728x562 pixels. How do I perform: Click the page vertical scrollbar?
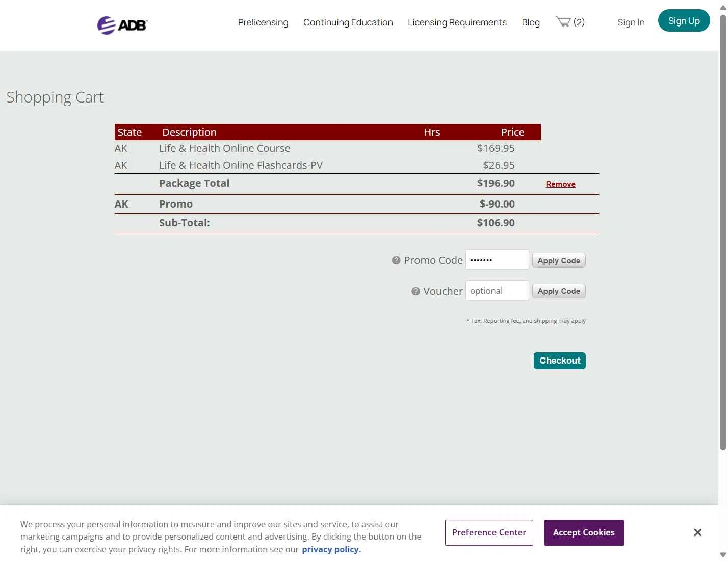pos(723,232)
